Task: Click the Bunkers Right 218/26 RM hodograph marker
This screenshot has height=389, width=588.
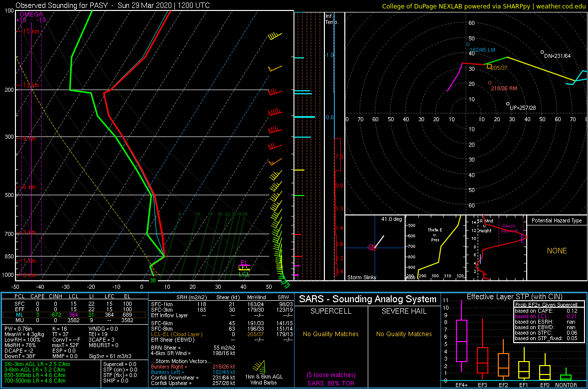Action: click(x=490, y=83)
